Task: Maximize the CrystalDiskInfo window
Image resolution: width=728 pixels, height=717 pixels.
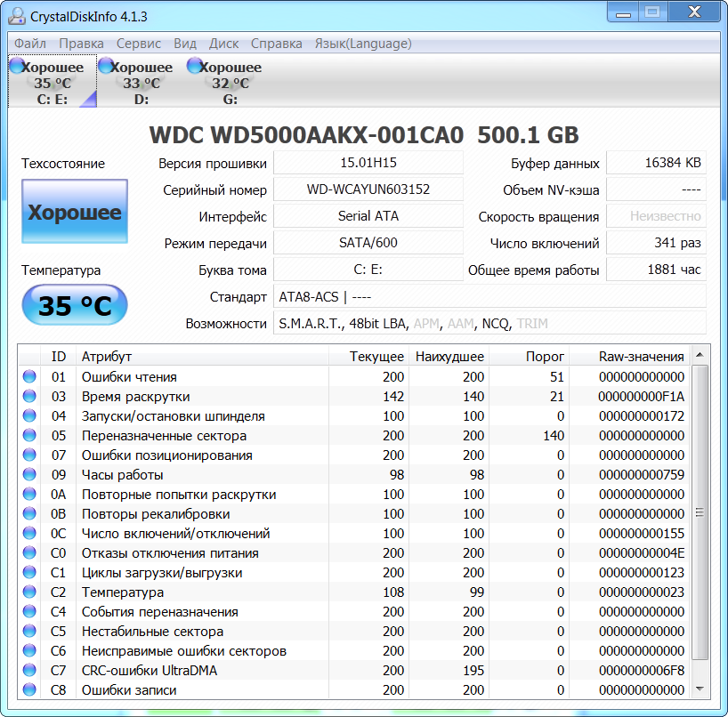Action: pos(653,12)
